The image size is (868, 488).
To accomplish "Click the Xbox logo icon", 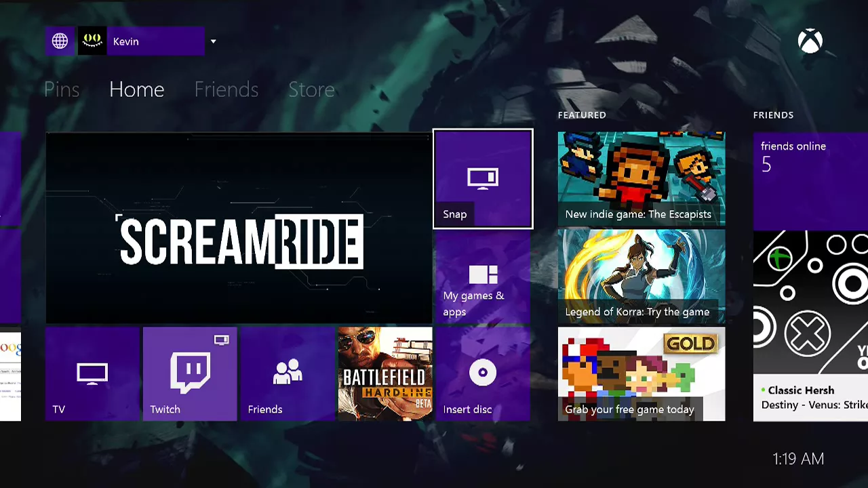I will [810, 41].
